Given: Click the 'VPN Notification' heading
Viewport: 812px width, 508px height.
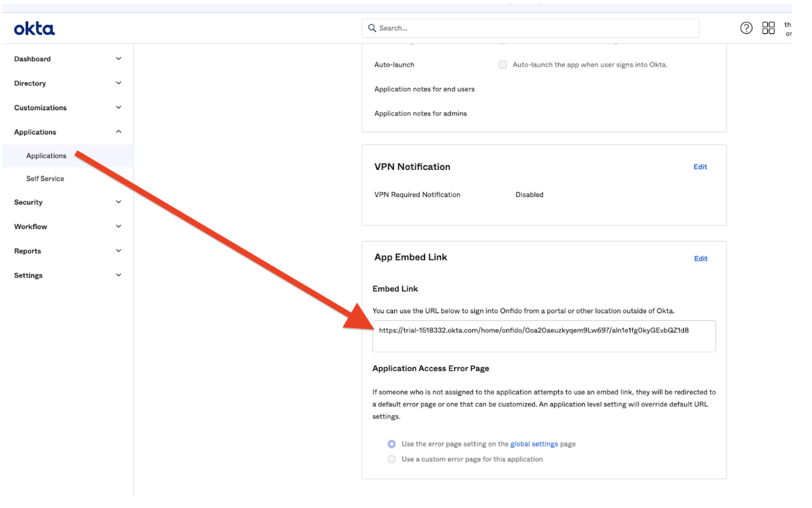Looking at the screenshot, I should [x=413, y=167].
